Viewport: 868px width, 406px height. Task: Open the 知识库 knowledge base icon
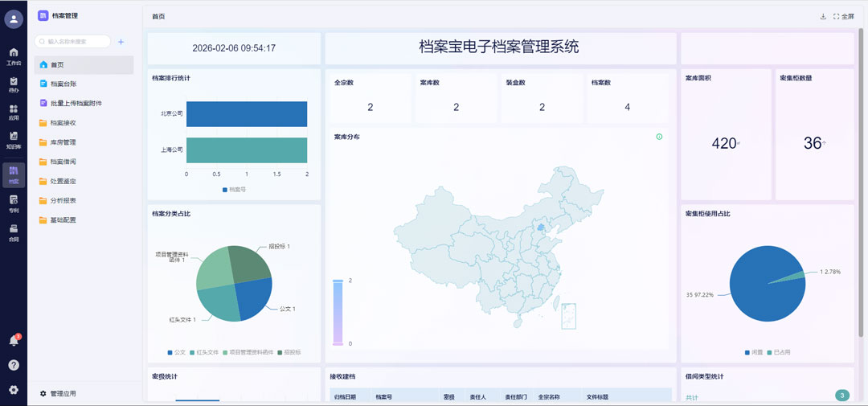pyautogui.click(x=14, y=140)
